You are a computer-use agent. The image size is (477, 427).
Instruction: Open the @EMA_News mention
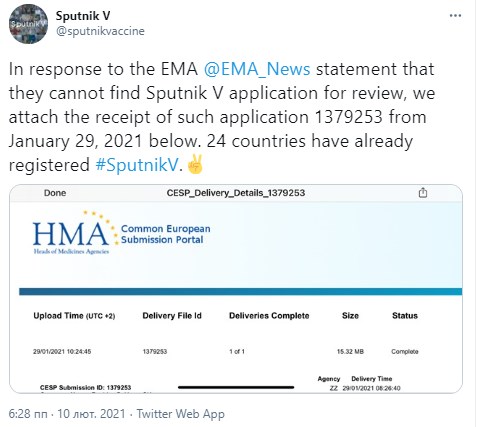tap(257, 69)
